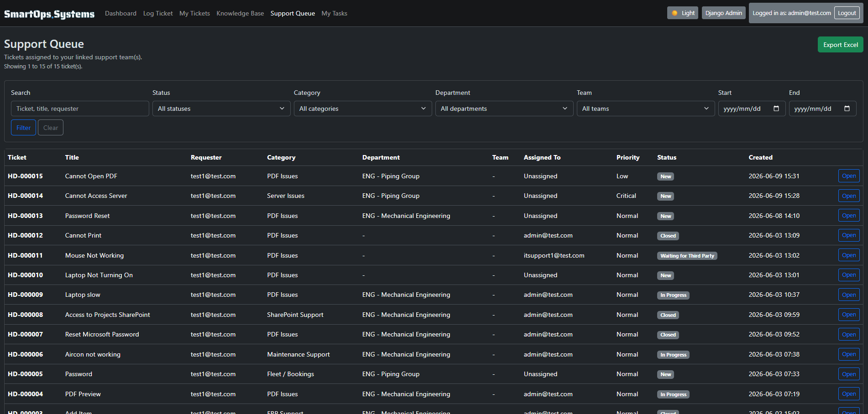The height and width of the screenshot is (414, 868).
Task: Click the Priority column header
Action: pyautogui.click(x=628, y=157)
